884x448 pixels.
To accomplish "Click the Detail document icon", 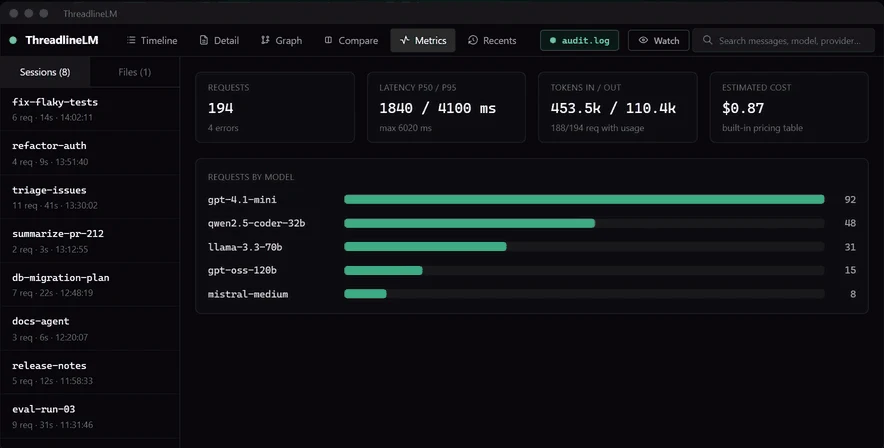I will pyautogui.click(x=204, y=41).
